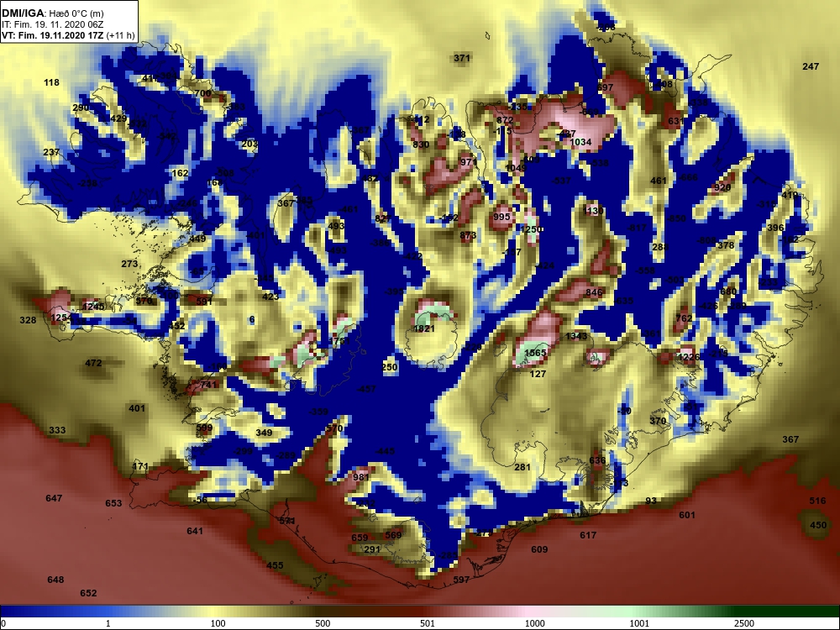Click the map value '1821'
The width and height of the screenshot is (840, 630).
[x=423, y=328]
